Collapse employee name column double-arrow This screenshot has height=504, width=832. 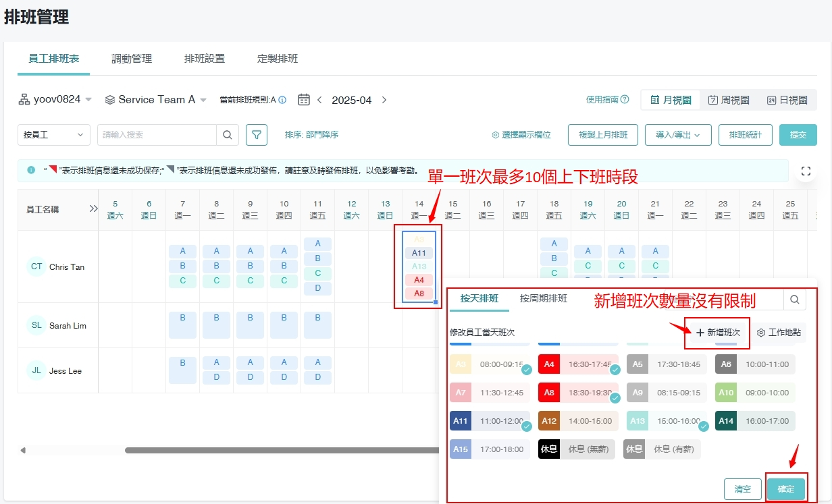point(93,209)
